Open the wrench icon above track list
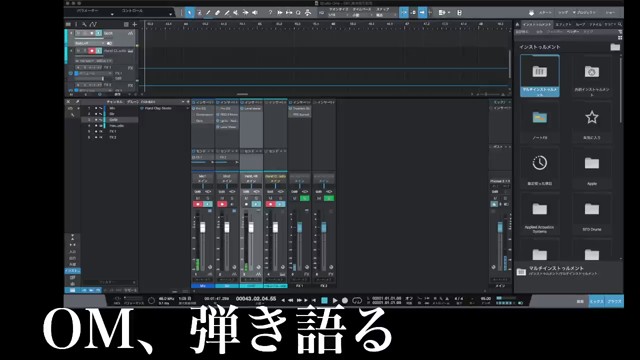Viewport: 640px width, 360px height. [x=84, y=24]
